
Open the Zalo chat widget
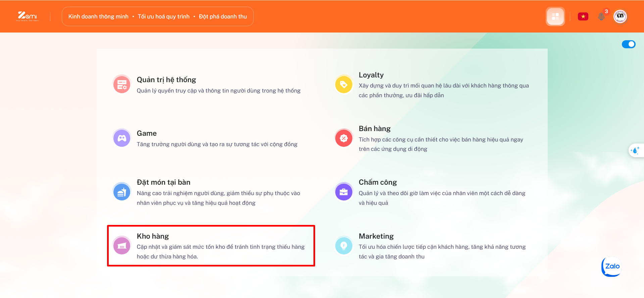pos(611,266)
